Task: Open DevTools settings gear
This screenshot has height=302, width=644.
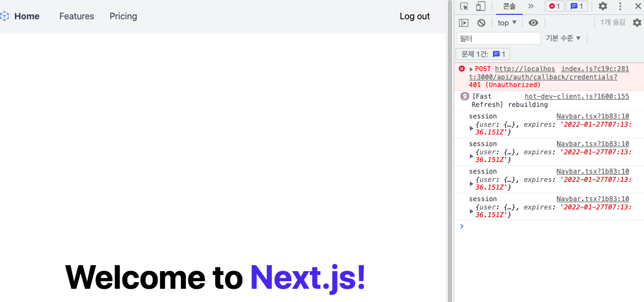Action: (x=603, y=6)
